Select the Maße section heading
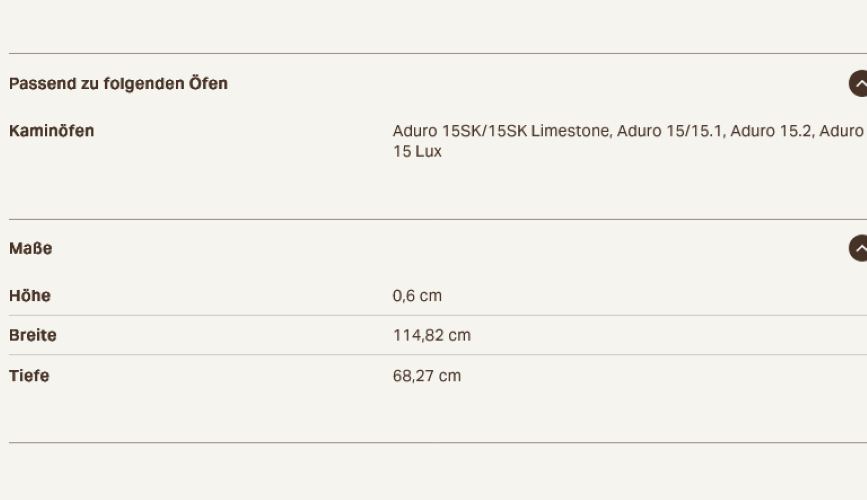867x500 pixels. click(x=30, y=248)
